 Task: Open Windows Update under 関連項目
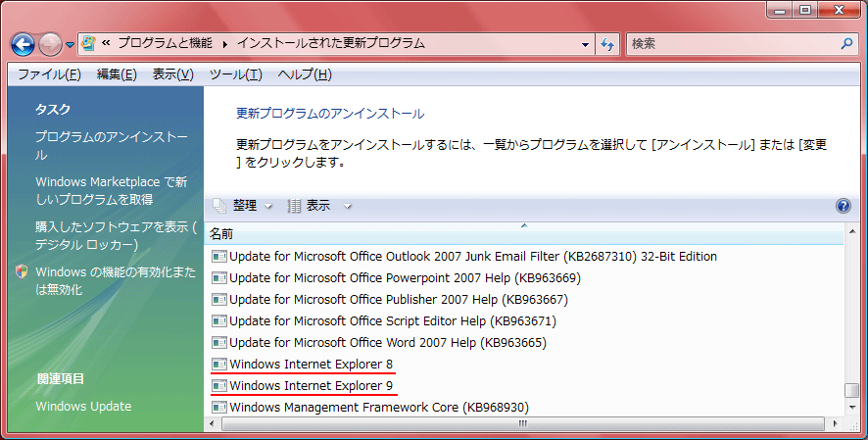point(83,407)
